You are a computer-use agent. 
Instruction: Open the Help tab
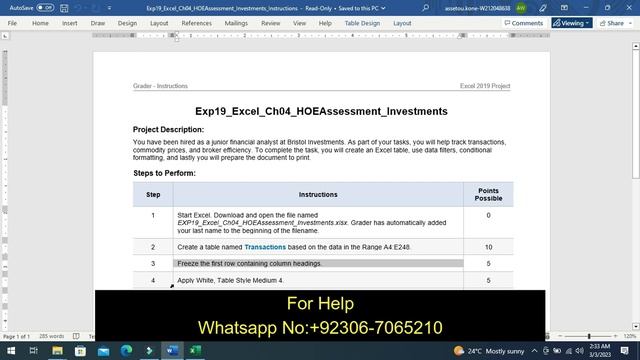click(325, 23)
